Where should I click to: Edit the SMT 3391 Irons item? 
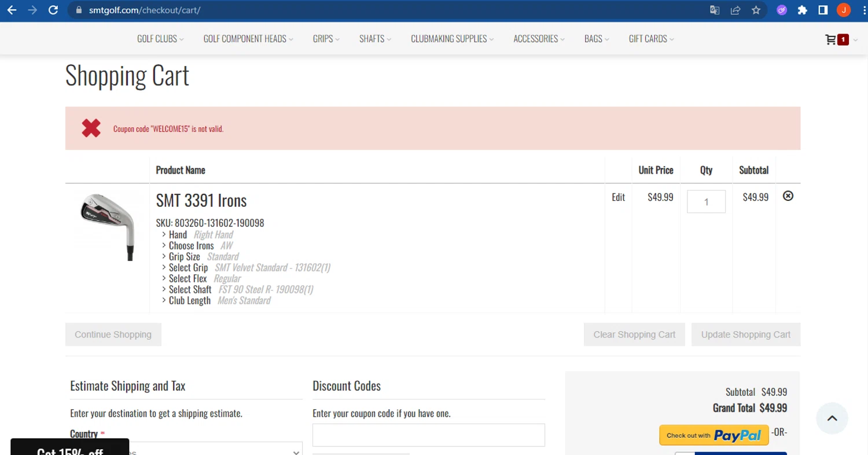[619, 197]
